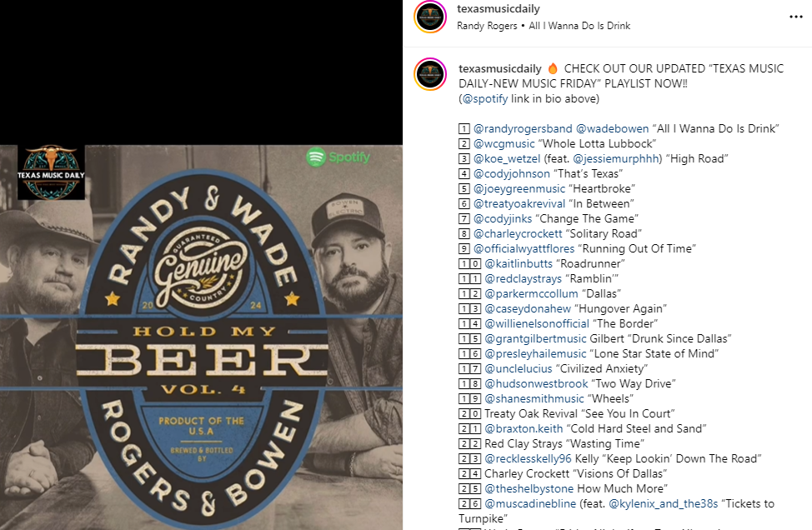Click texasmusicdaily profile avatar in post header
The image size is (812, 530).
point(430,17)
